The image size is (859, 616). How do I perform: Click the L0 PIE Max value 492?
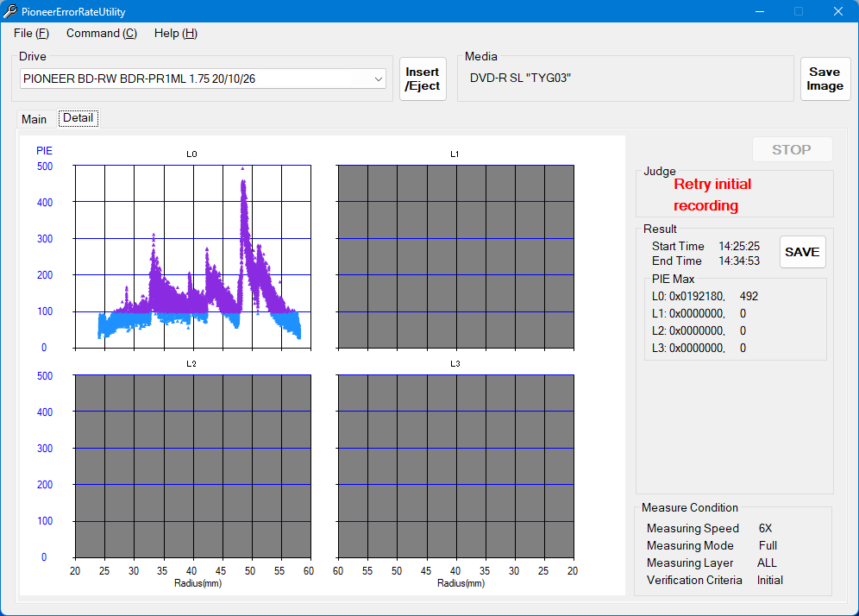(749, 296)
